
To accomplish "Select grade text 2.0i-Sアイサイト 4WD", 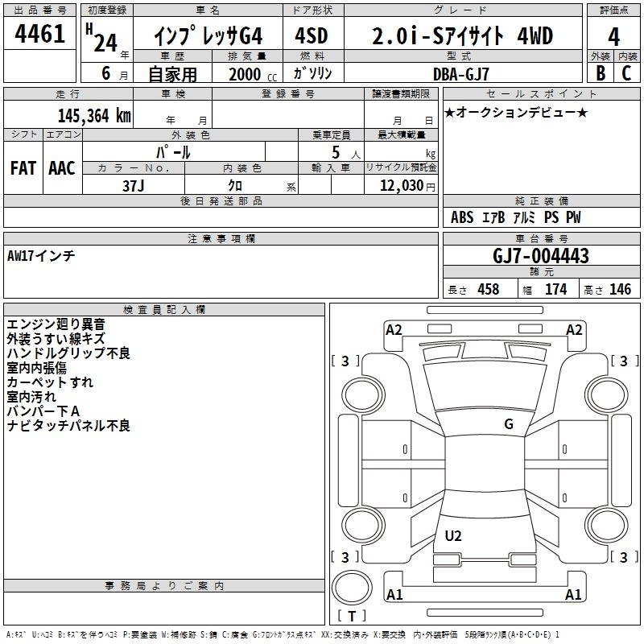I will click(462, 35).
